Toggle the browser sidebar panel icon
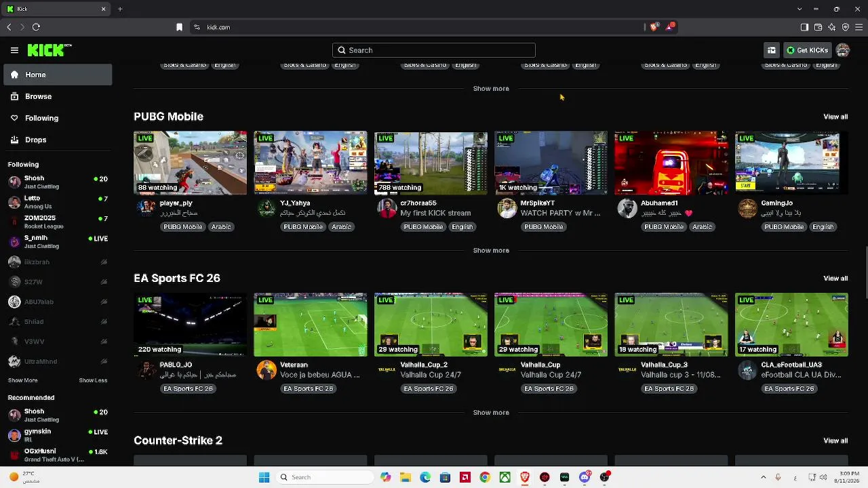The height and width of the screenshot is (488, 868). pos(804,27)
